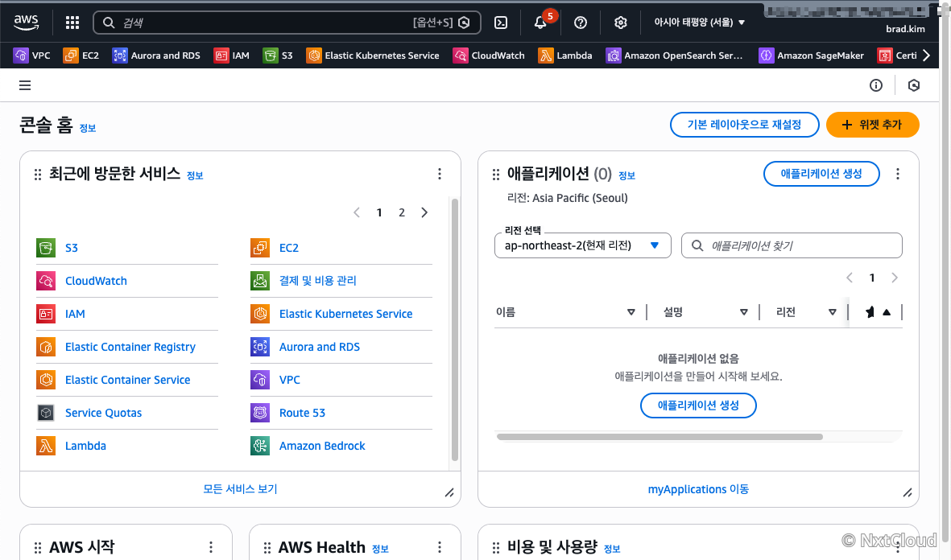Screen dimensions: 951x560
Task: Click the S3 icon in recently visited
Action: point(46,248)
